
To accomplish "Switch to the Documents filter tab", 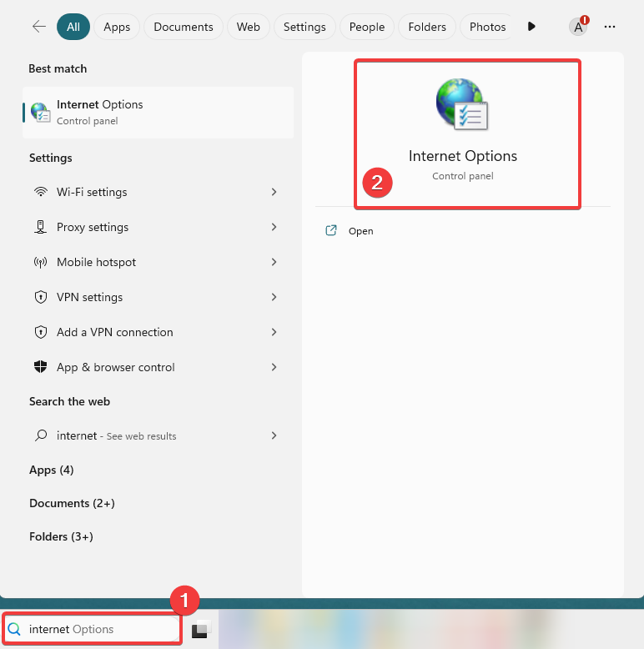I will pyautogui.click(x=184, y=27).
